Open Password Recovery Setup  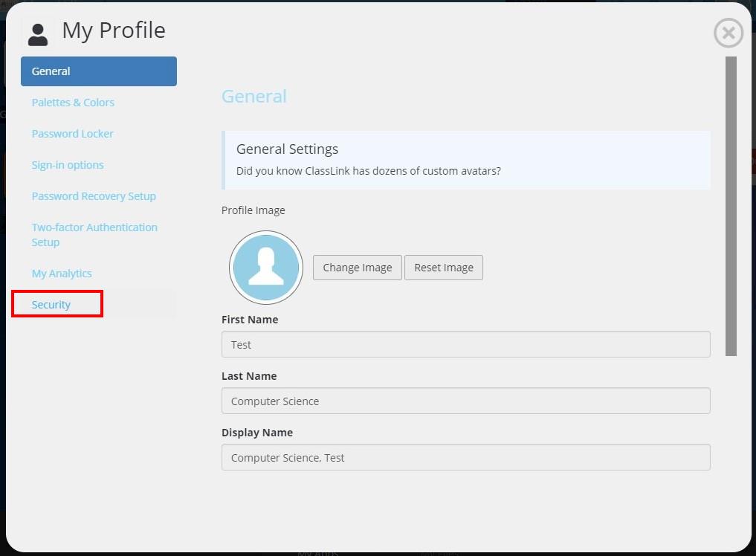(x=94, y=196)
